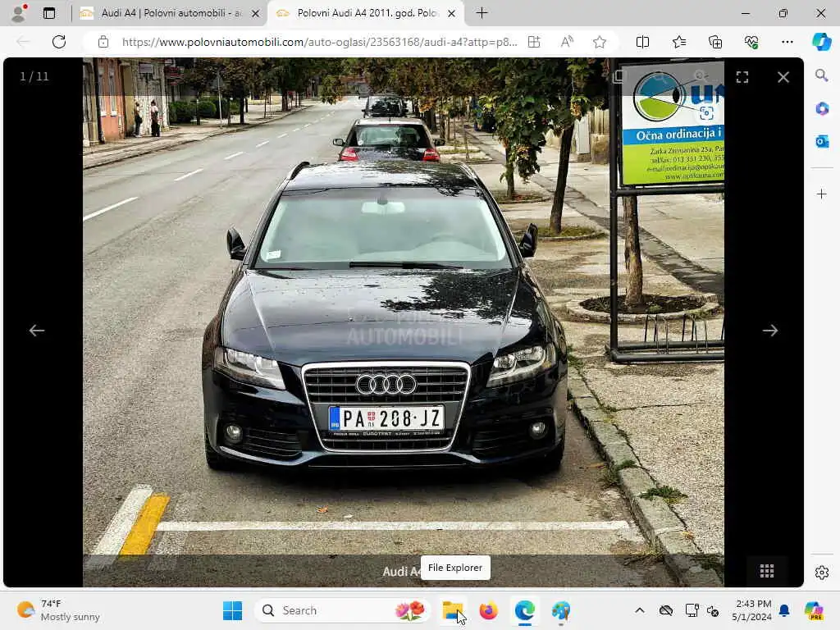
Task: Open Browser essentials heart icon
Action: point(751,42)
